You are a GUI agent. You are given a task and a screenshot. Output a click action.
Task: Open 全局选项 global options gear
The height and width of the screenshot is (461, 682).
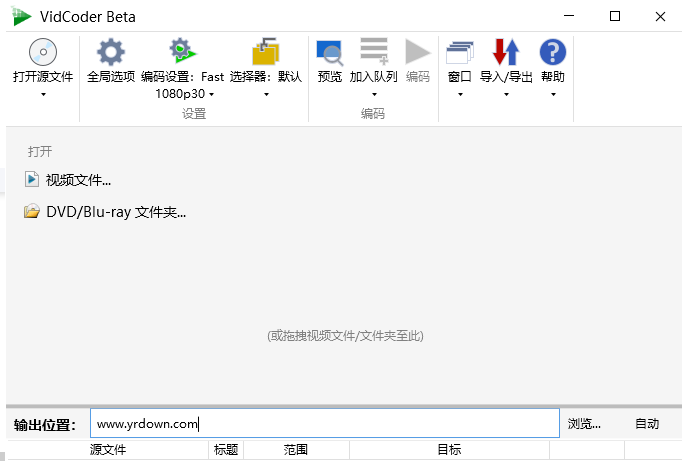point(111,52)
